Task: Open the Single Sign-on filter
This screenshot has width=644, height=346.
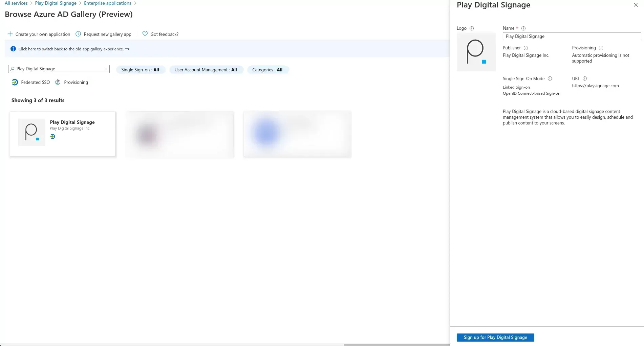Action: 140,70
